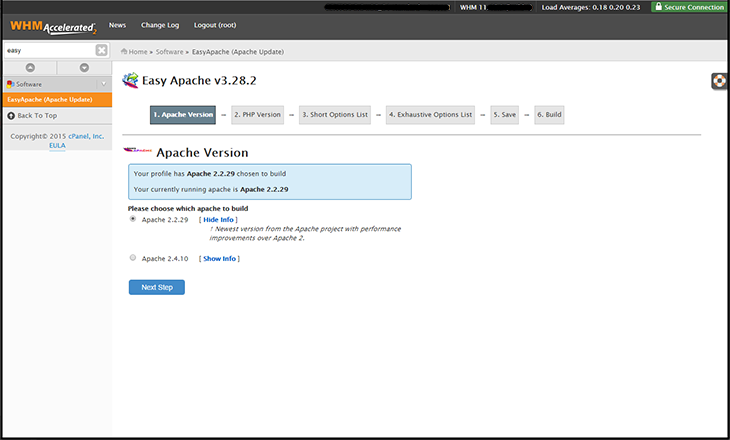Image resolution: width=730 pixels, height=440 pixels.
Task: Click the Home icon in breadcrumb
Action: tap(124, 52)
